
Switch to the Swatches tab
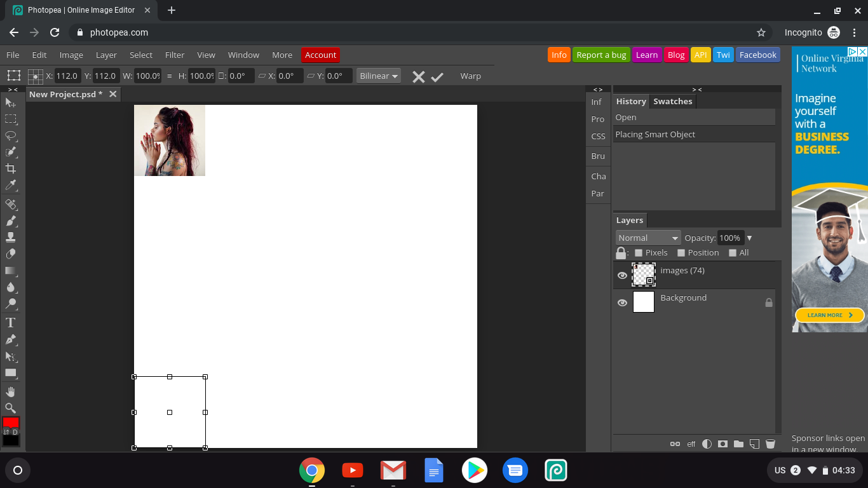coord(672,101)
